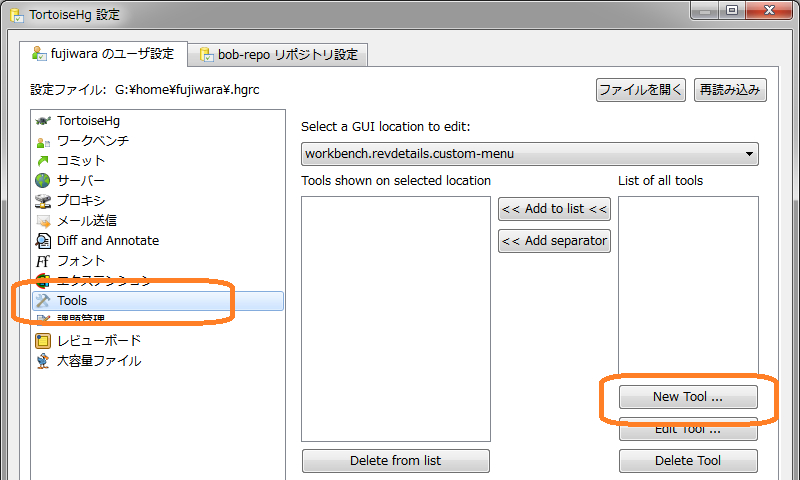This screenshot has height=480, width=800.
Task: Close the TortoiseHg settings window
Action: (769, 10)
